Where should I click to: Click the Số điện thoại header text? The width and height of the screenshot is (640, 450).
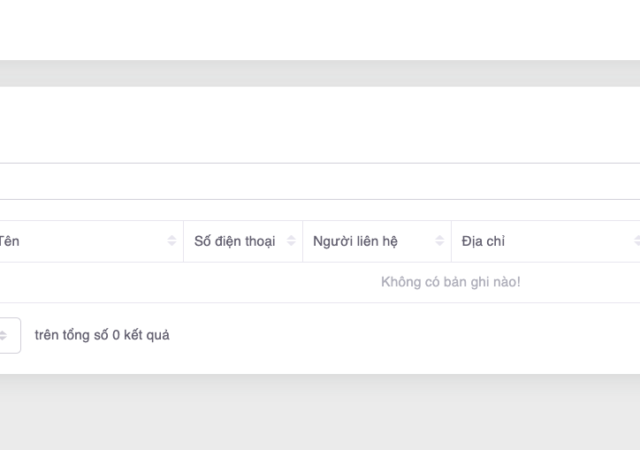tap(234, 241)
